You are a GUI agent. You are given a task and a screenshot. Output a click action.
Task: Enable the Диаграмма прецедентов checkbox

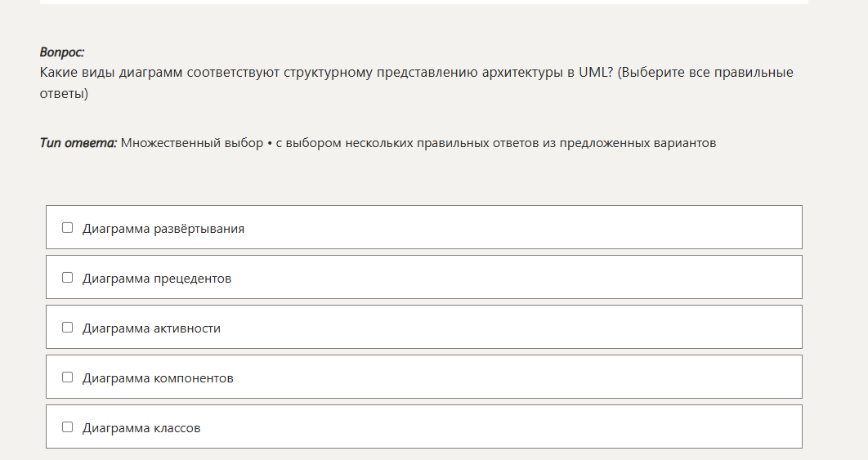(68, 278)
